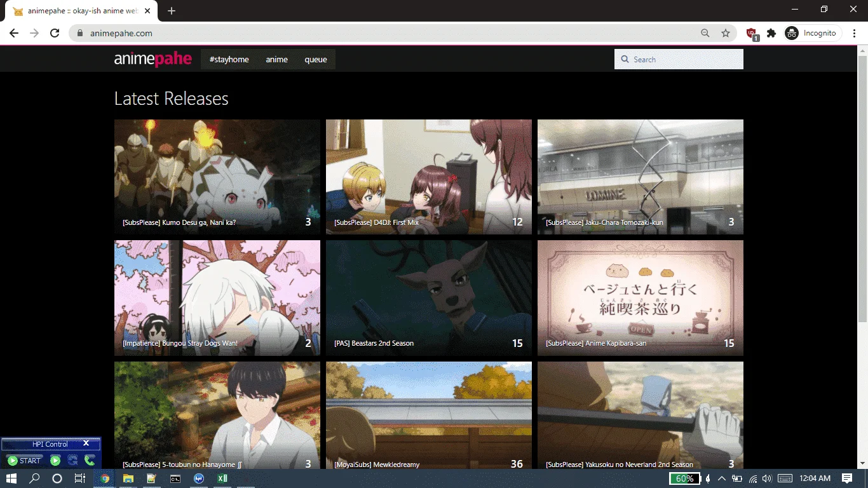Open the Chrome three-dot menu
Screen dimensions: 868x488
pyautogui.click(x=855, y=33)
